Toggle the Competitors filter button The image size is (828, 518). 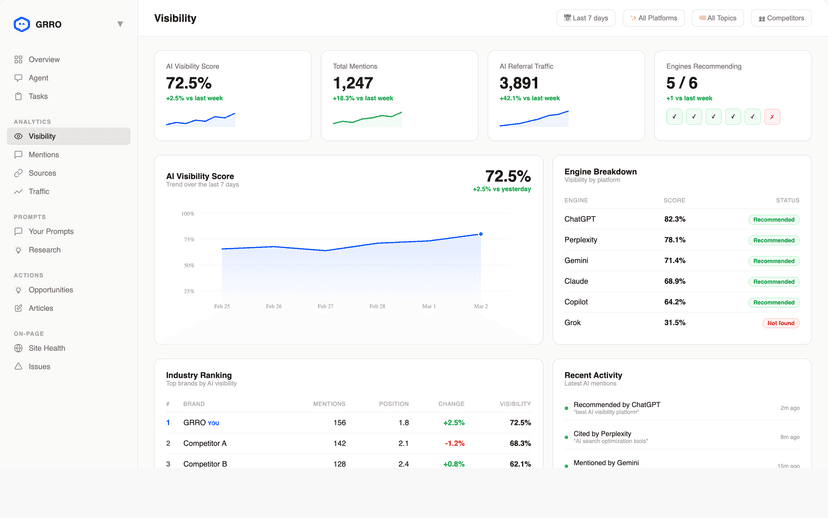(781, 18)
